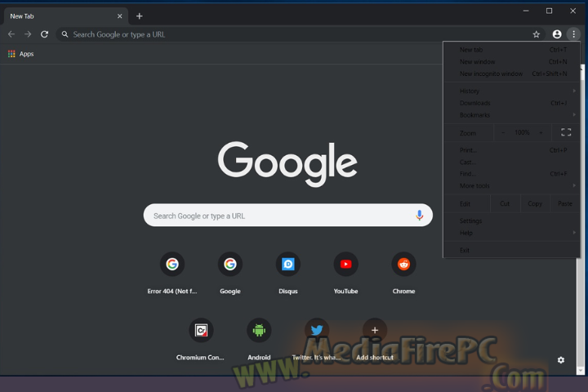Open Settings from the menu
Image resolution: width=588 pixels, height=392 pixels.
click(511, 221)
